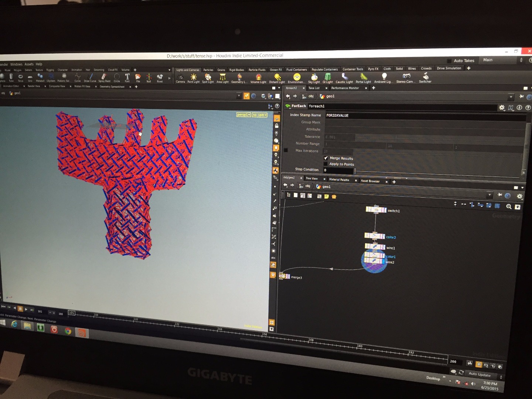Viewport: 532px width, 399px height.
Task: Select the switch1 node
Action: coord(376,210)
